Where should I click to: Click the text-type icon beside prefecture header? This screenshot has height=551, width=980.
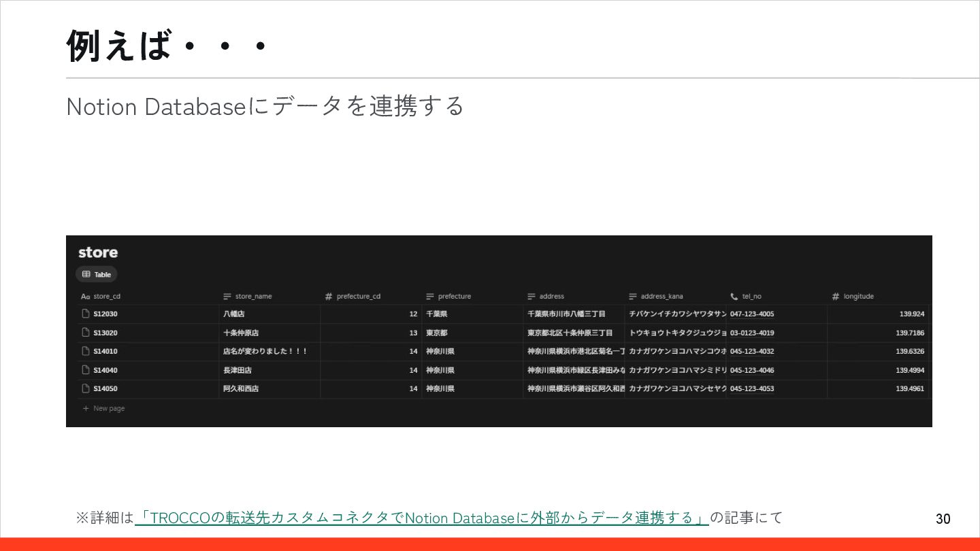(x=430, y=296)
